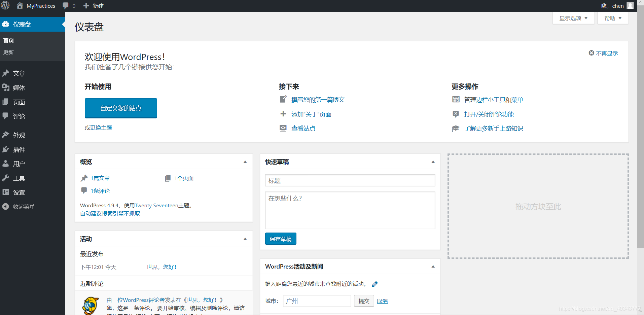The image size is (644, 315).
Task: Click the screen icon beside 查看站点
Action: click(x=283, y=128)
